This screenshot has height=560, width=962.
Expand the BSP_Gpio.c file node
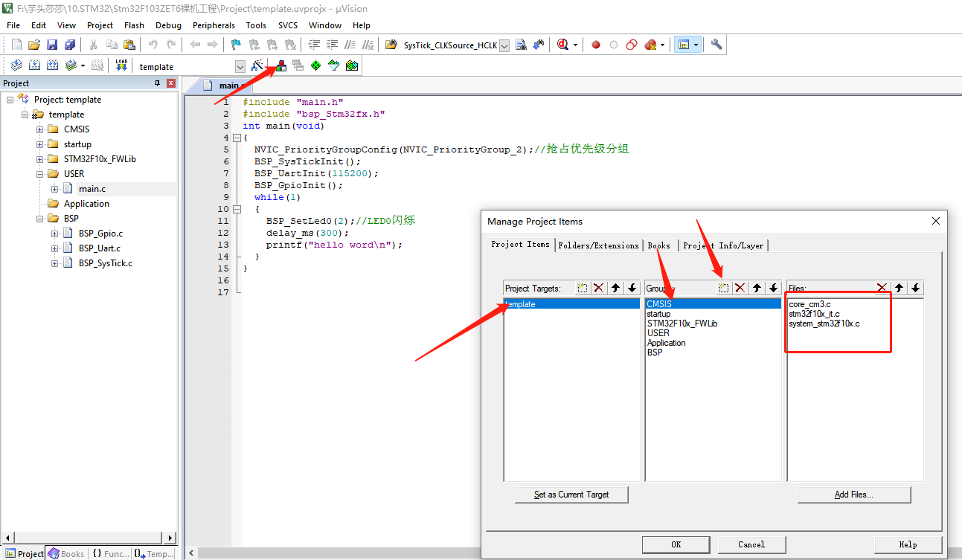[x=55, y=234]
